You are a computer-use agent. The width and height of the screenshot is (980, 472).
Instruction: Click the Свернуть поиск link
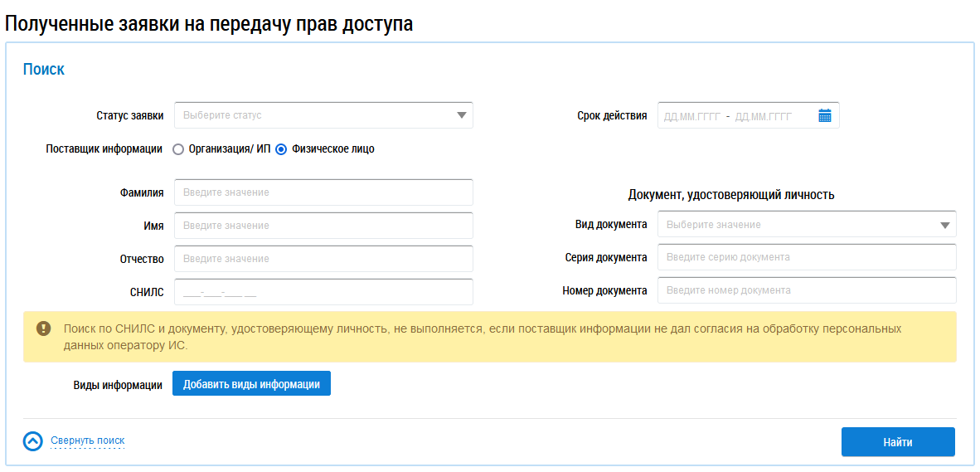click(87, 440)
